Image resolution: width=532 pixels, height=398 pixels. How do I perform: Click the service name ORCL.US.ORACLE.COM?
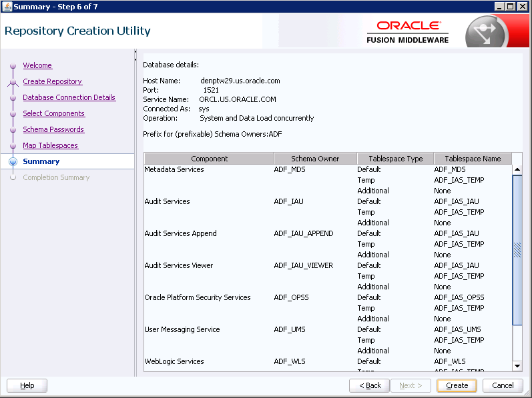[238, 99]
